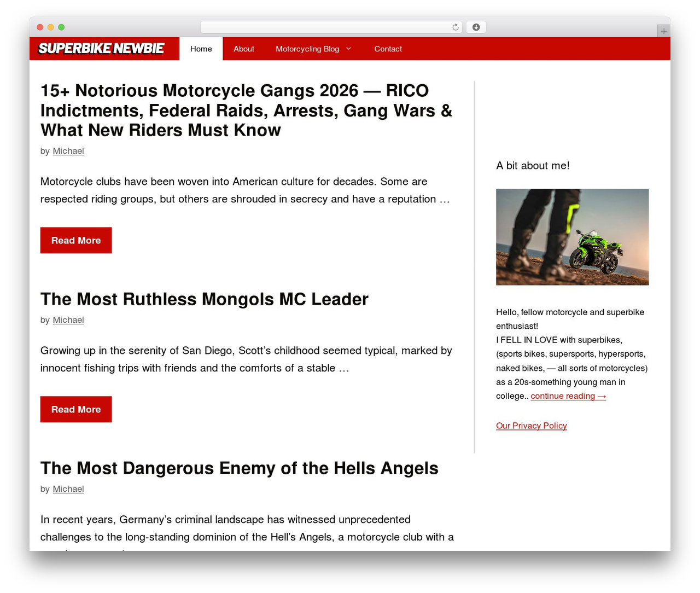Focus the browser address bar

click(x=331, y=27)
